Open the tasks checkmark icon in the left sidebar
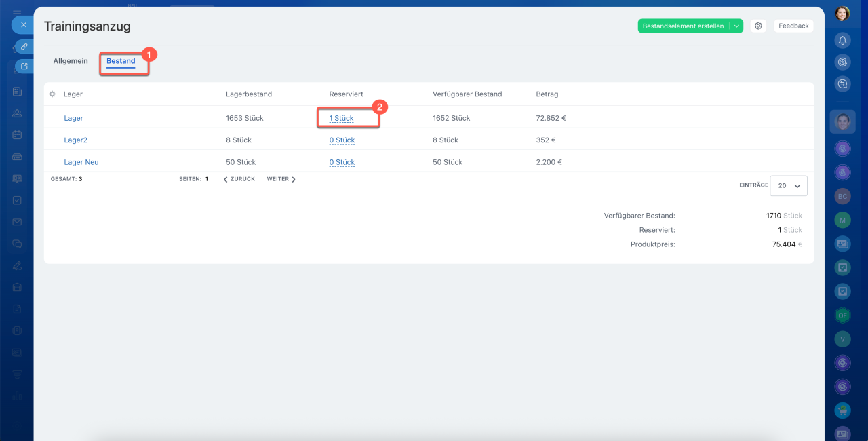The height and width of the screenshot is (441, 868). (x=17, y=200)
